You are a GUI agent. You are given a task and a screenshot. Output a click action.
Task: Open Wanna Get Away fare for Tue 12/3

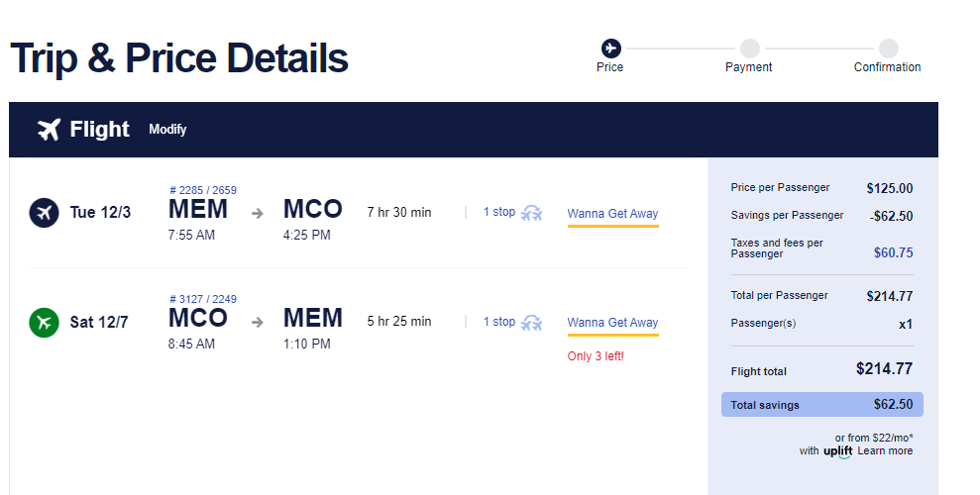tap(612, 214)
